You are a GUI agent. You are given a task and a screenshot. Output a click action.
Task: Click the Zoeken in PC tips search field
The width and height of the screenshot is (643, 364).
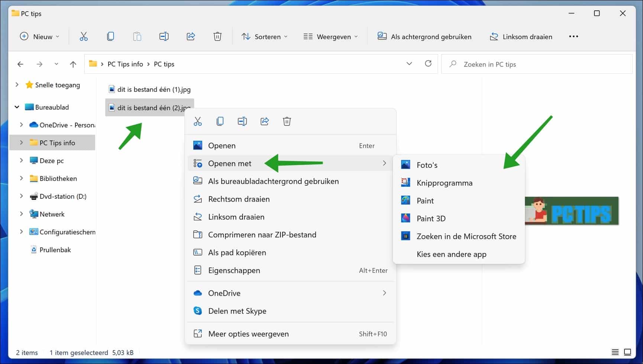520,64
